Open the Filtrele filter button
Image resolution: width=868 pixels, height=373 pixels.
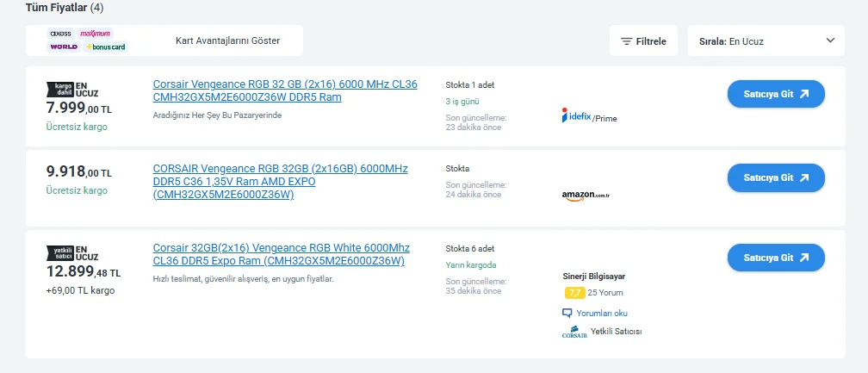coord(643,41)
